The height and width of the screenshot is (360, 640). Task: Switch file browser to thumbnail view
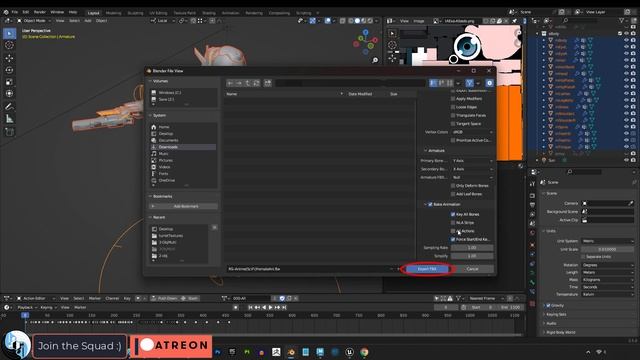[449, 83]
